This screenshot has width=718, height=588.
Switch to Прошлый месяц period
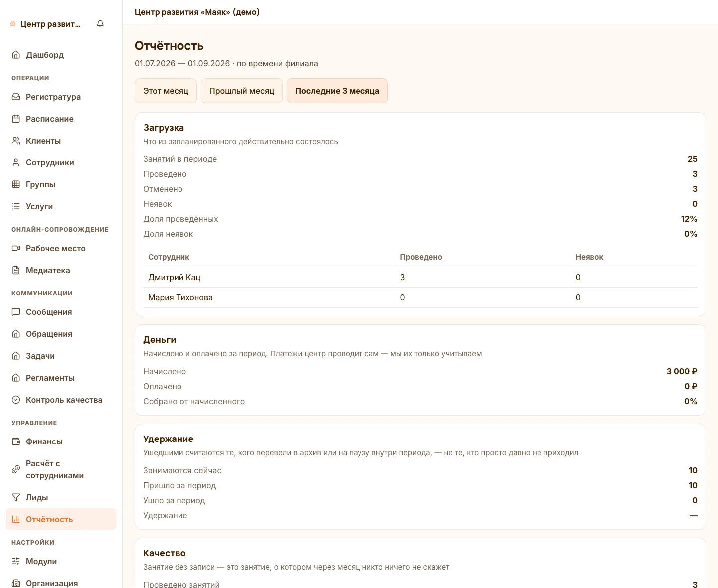[242, 91]
